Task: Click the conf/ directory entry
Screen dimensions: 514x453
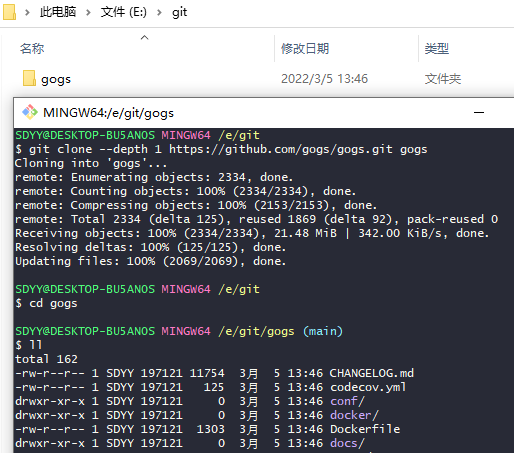Action: click(x=347, y=401)
